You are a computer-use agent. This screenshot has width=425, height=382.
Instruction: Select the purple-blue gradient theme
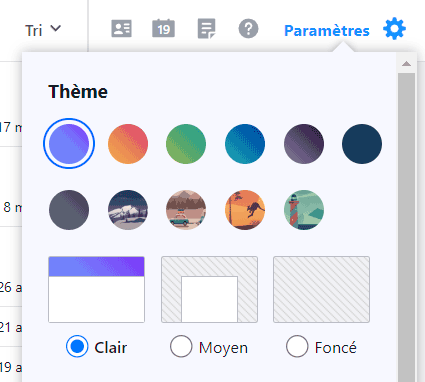point(69,144)
